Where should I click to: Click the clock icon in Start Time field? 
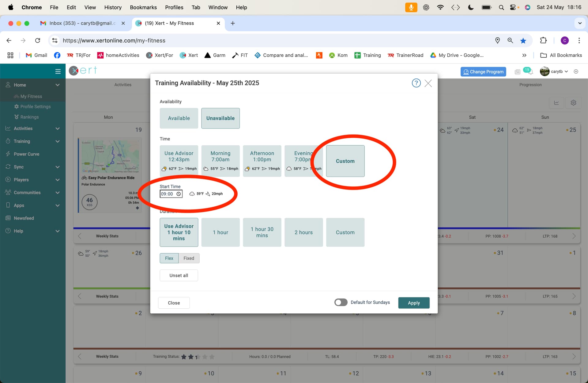179,194
